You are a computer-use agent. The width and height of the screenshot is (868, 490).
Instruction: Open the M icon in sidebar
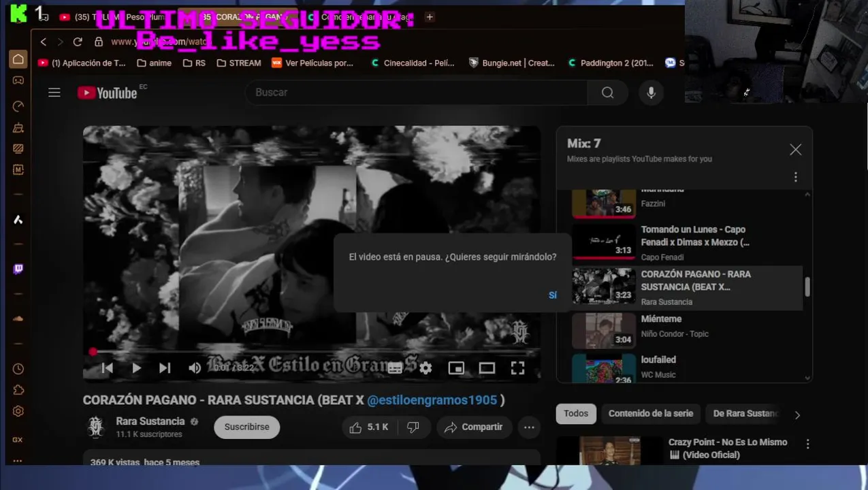pos(18,169)
